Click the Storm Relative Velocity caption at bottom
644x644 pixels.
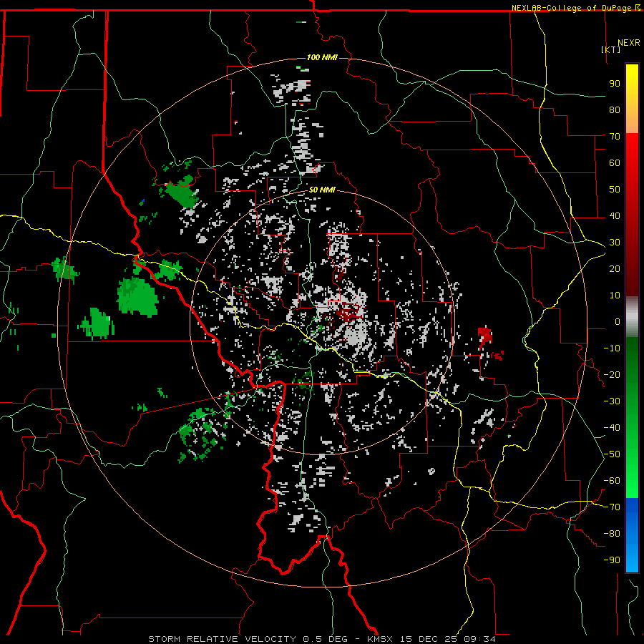pyautogui.click(x=321, y=639)
